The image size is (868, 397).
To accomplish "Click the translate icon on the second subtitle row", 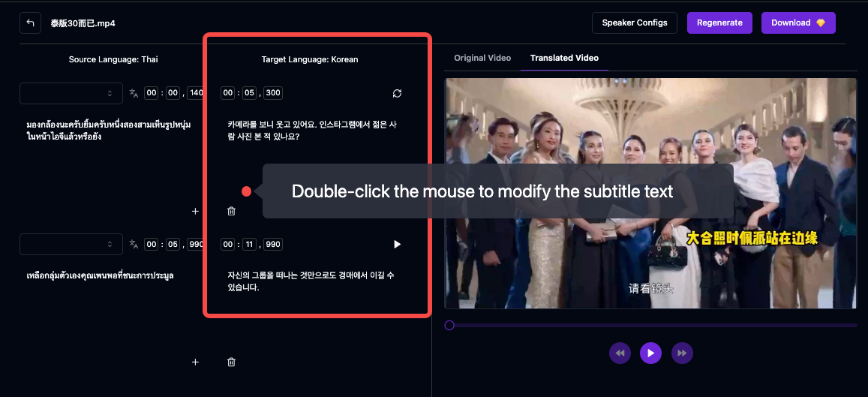I will 134,244.
